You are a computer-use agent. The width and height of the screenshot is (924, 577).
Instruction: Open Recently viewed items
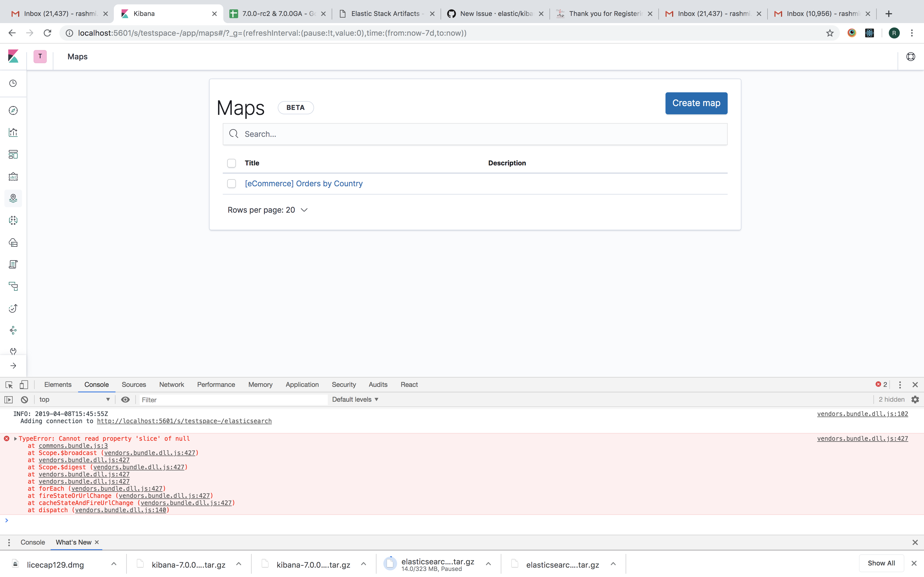[13, 83]
